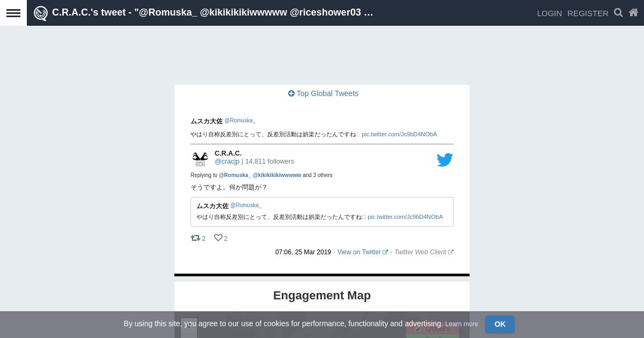644x338 pixels.
Task: Click the 14,811 followers text
Action: [269, 161]
